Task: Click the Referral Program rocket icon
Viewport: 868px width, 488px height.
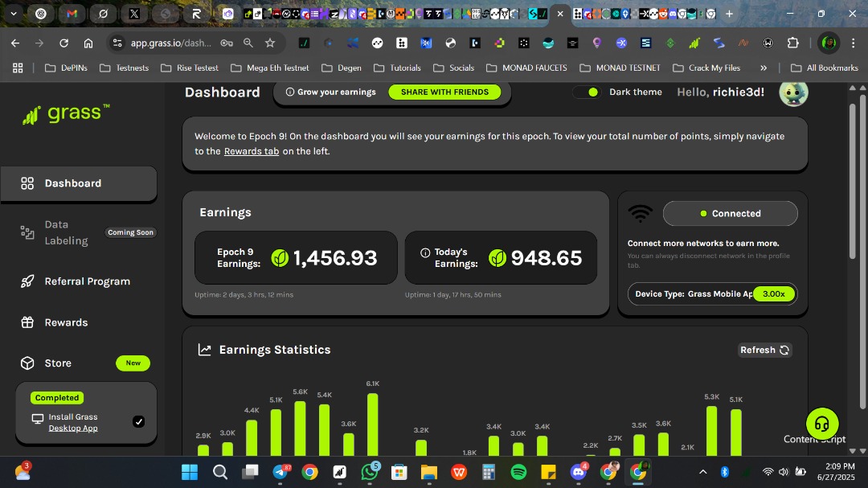Action: tap(27, 281)
